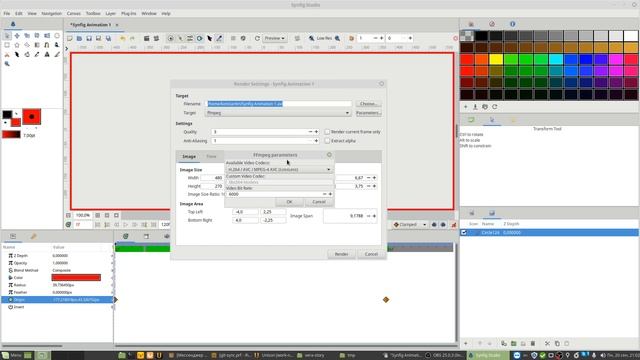
Task: Click the orange waypoint diamond in timeline
Action: click(x=386, y=300)
